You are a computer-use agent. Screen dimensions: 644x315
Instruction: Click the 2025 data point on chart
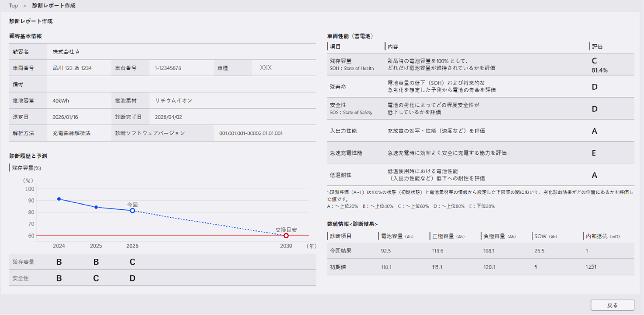tap(96, 207)
